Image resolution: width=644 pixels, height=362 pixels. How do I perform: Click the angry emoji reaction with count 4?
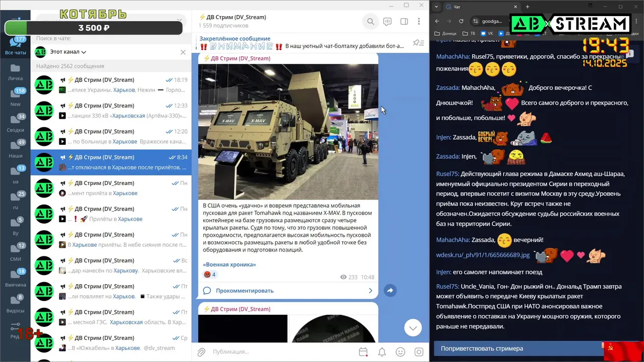pyautogui.click(x=209, y=275)
